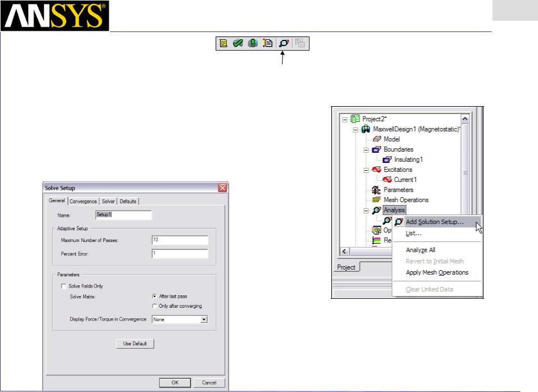Switch to the Solver tab
This screenshot has width=538, height=392.
pyautogui.click(x=108, y=202)
